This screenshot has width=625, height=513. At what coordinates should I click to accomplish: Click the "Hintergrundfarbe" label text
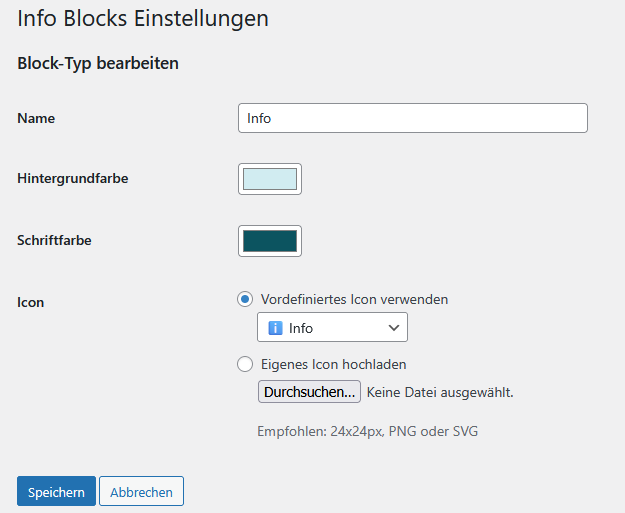coord(73,179)
